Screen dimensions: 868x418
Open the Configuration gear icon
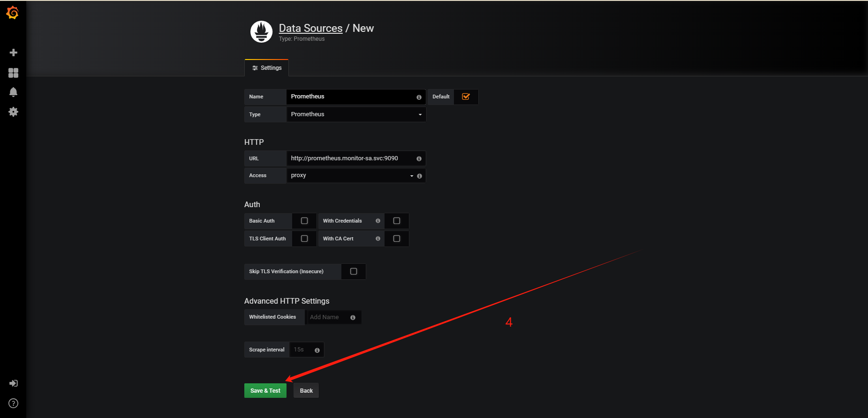[x=14, y=112]
